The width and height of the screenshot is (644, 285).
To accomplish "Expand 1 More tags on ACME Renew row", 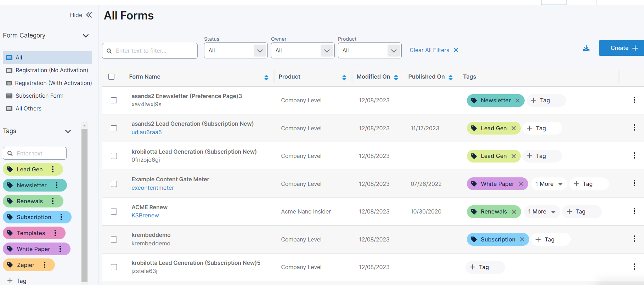I will click(x=542, y=211).
